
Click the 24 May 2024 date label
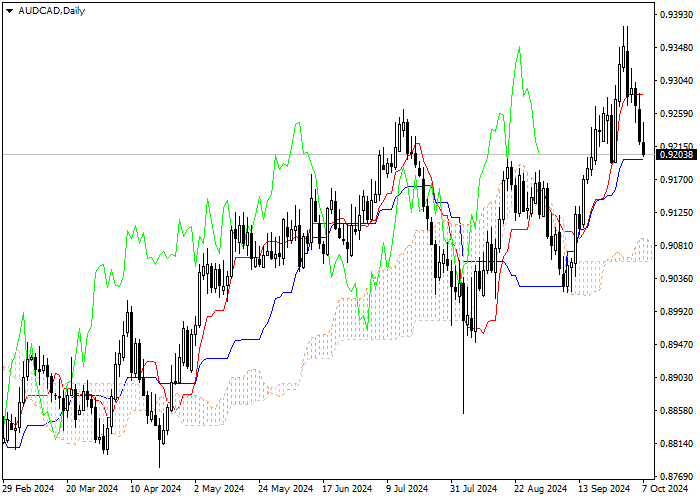pyautogui.click(x=286, y=489)
